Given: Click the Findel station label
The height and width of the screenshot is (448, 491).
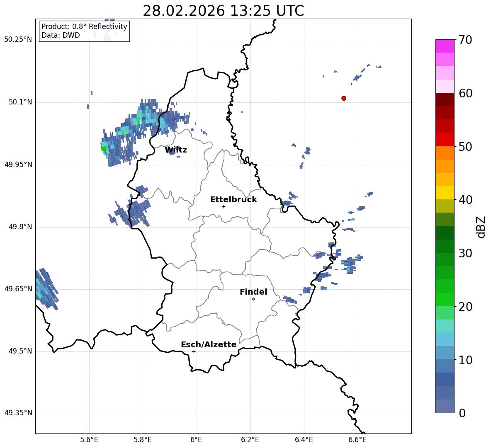Looking at the screenshot, I should pyautogui.click(x=253, y=292).
